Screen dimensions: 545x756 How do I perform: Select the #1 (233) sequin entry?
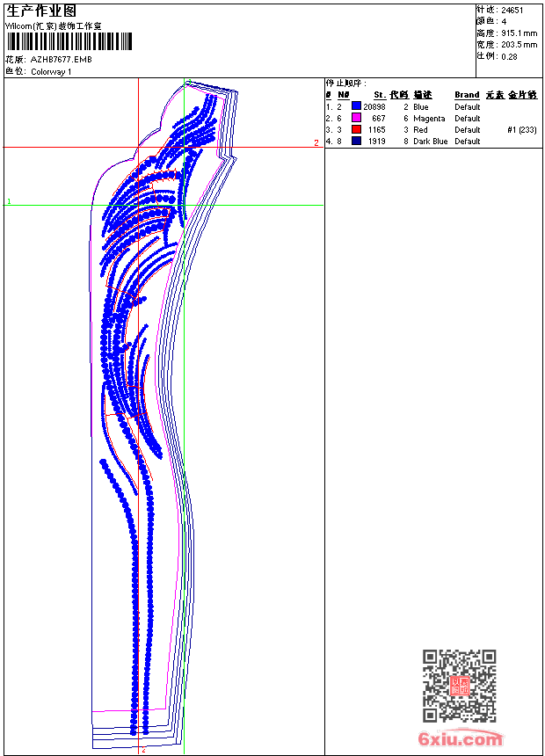(521, 129)
